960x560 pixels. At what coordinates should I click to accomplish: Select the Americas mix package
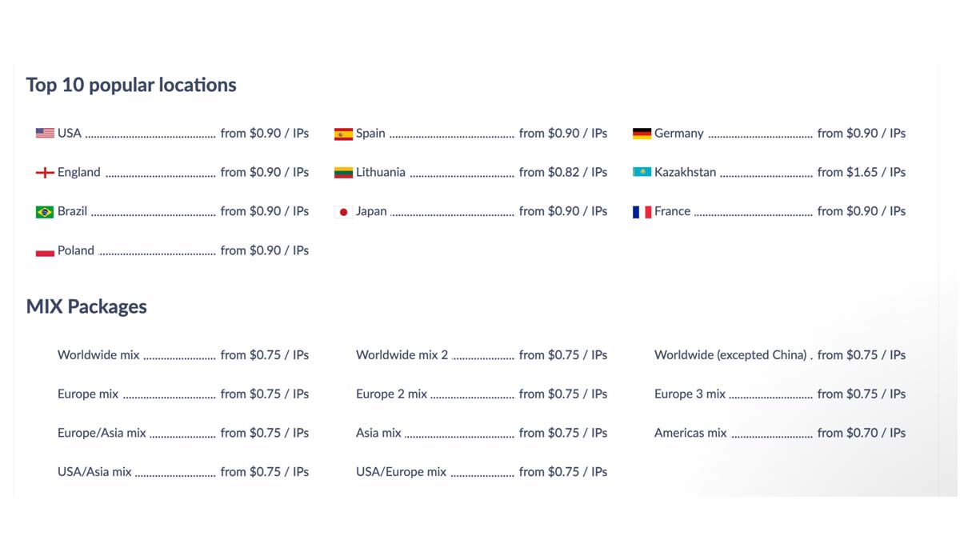point(690,434)
